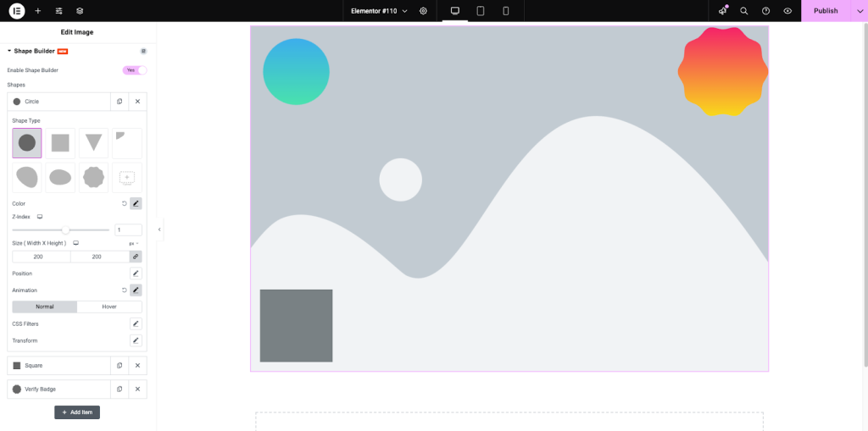Click the Publish button
The width and height of the screenshot is (868, 431).
tap(826, 11)
